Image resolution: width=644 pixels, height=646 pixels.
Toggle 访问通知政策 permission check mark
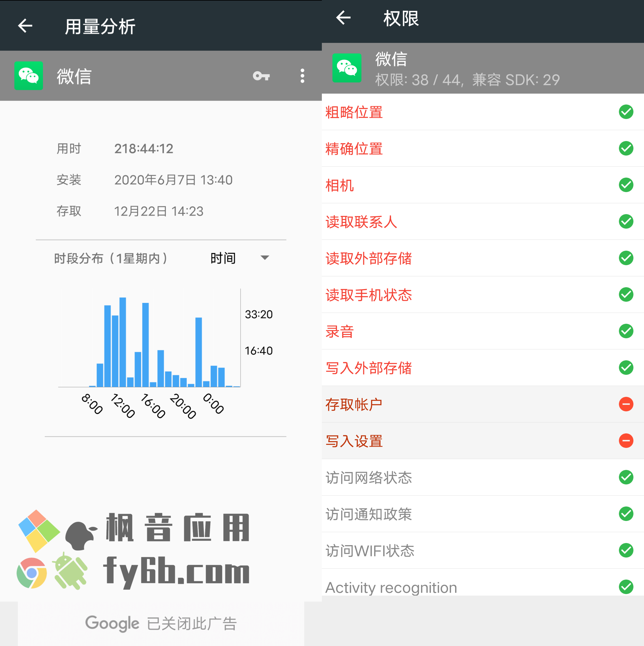(x=626, y=514)
